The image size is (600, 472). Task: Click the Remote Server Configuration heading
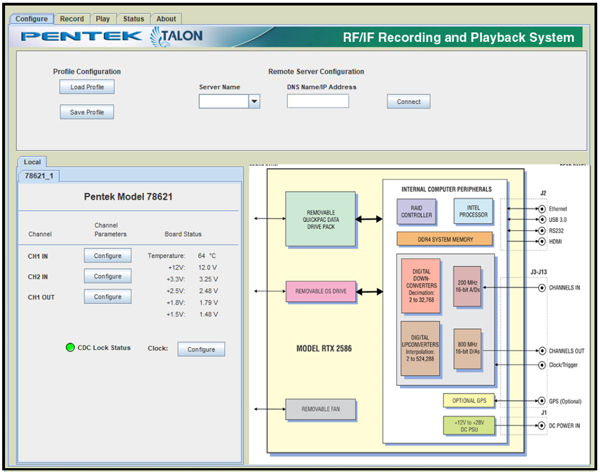coord(316,72)
